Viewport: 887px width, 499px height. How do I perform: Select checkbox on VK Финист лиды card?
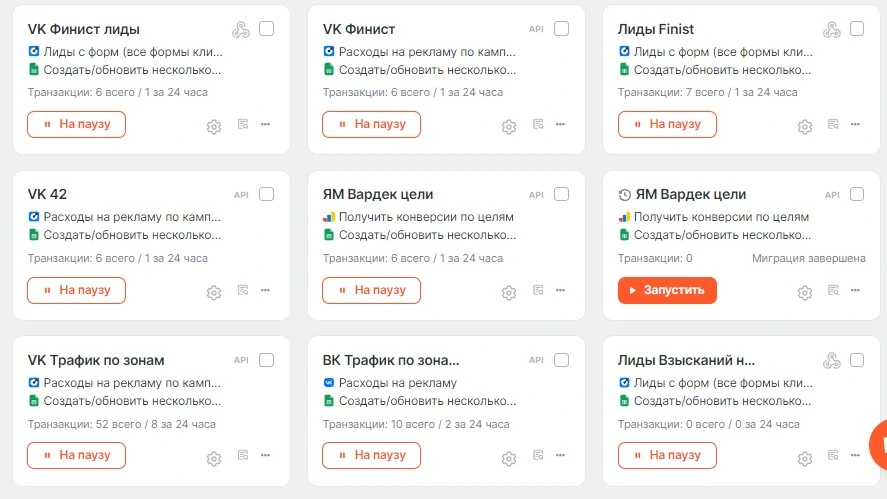click(x=266, y=28)
